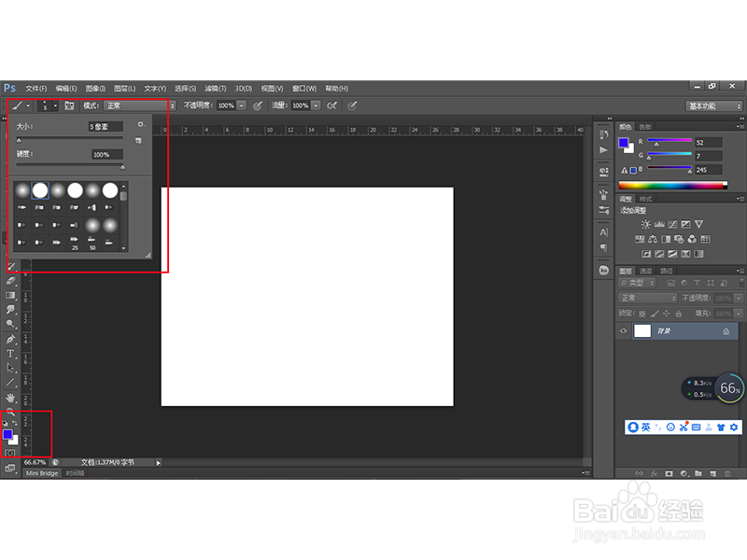This screenshot has width=747, height=560.
Task: Open the opacity 100% dropdown arrow
Action: coord(242,105)
